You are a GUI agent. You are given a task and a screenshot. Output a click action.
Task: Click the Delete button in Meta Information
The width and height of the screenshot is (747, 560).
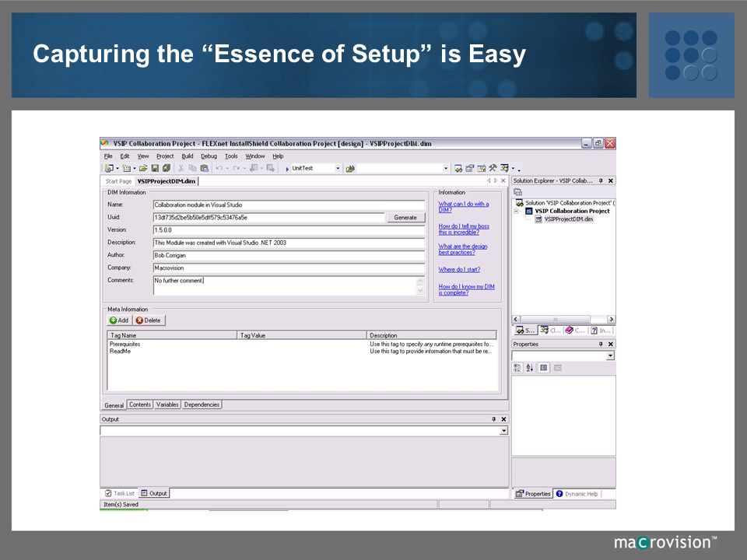click(x=148, y=320)
